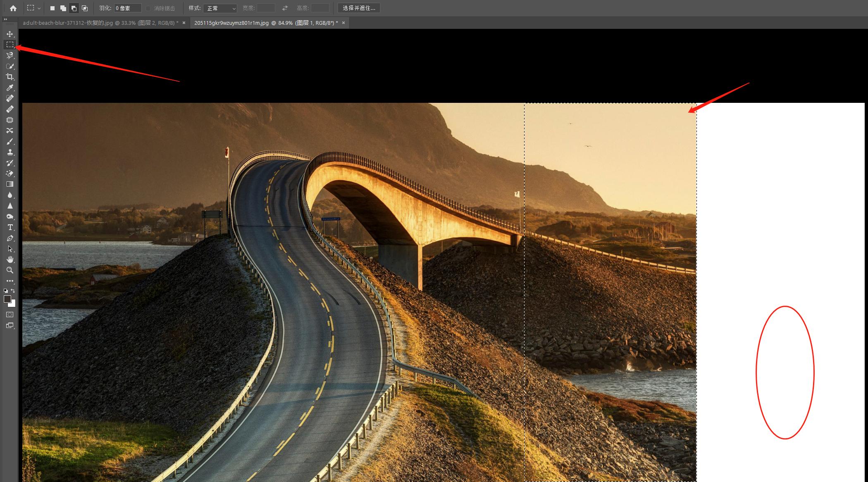Open the 样式 style dropdown
868x482 pixels.
(x=220, y=8)
